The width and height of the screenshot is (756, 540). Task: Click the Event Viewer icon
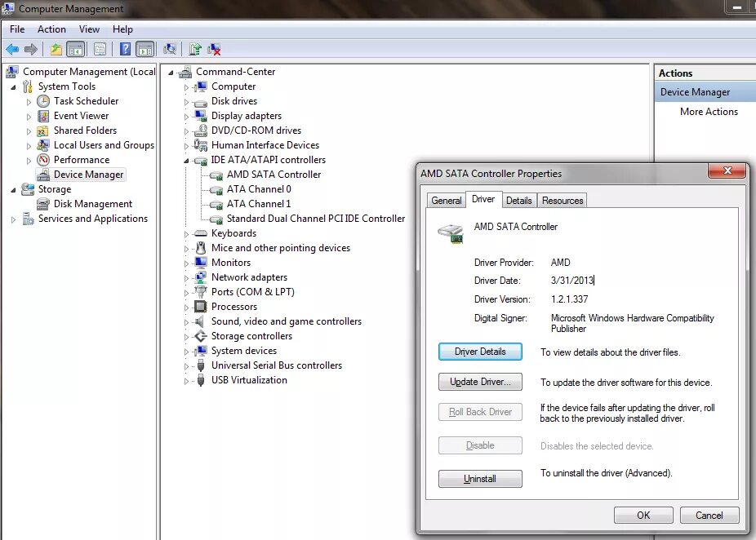43,116
